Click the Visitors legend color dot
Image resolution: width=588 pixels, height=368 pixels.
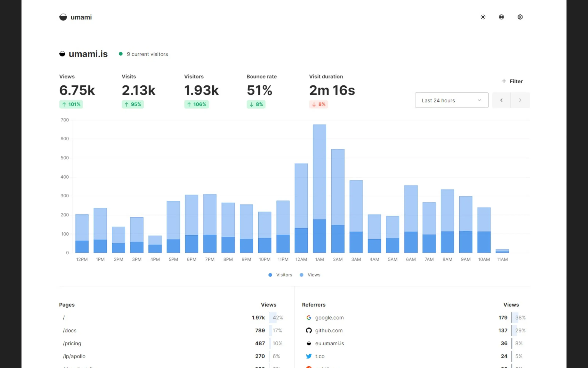coord(270,275)
